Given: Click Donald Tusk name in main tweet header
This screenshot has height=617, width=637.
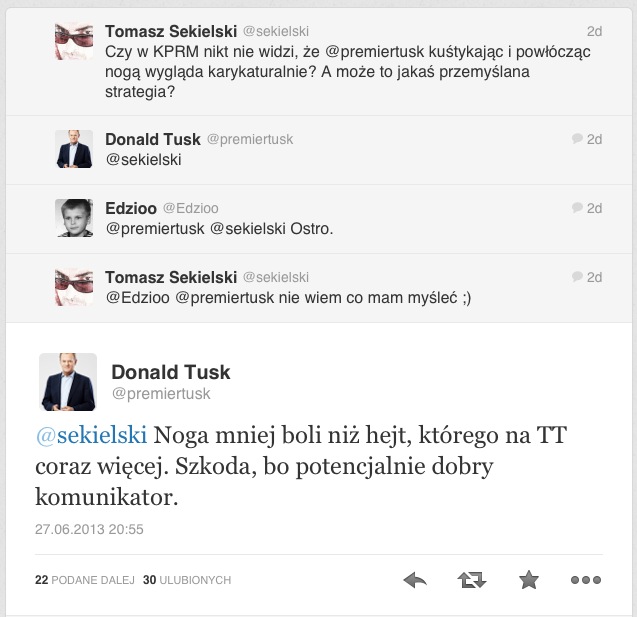Looking at the screenshot, I should click(171, 372).
